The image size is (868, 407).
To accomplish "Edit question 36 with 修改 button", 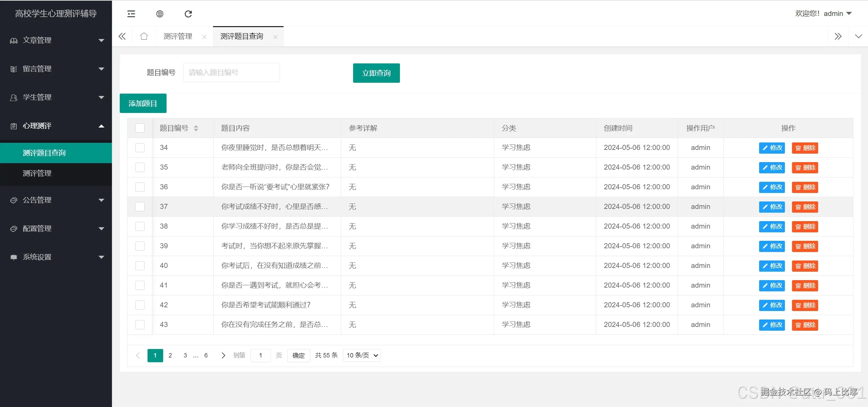I will click(772, 187).
